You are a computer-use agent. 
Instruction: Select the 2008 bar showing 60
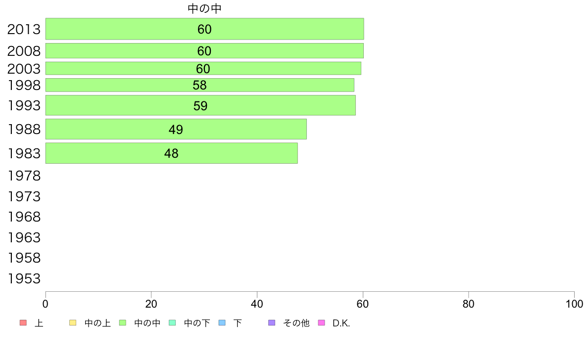pyautogui.click(x=204, y=50)
